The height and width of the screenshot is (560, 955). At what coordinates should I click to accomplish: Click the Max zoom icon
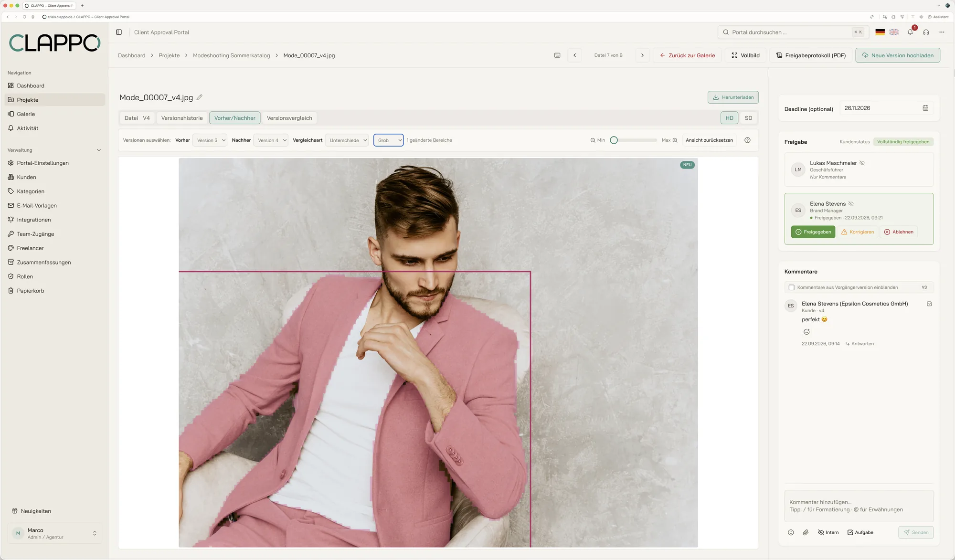675,140
